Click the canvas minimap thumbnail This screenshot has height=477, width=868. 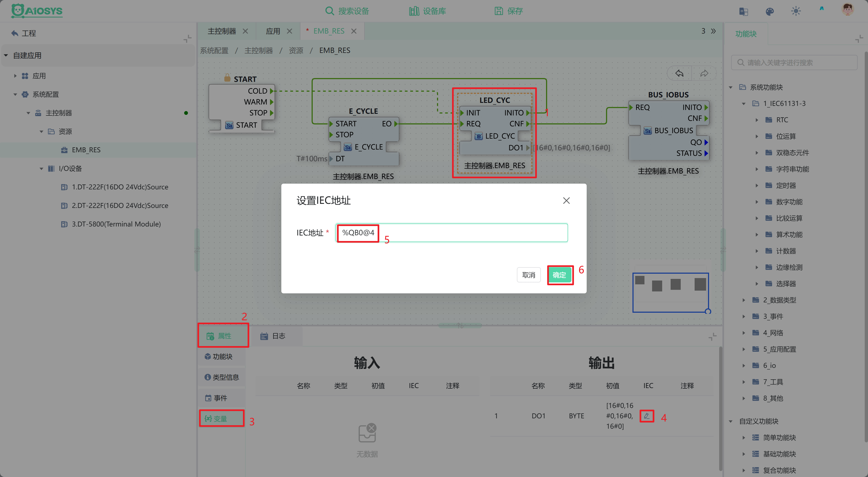tap(671, 293)
